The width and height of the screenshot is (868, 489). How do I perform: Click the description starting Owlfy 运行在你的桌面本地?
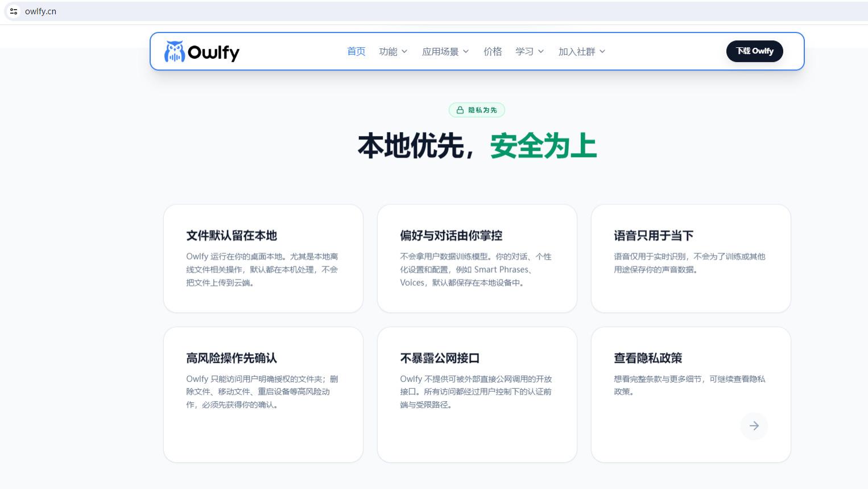tap(262, 270)
